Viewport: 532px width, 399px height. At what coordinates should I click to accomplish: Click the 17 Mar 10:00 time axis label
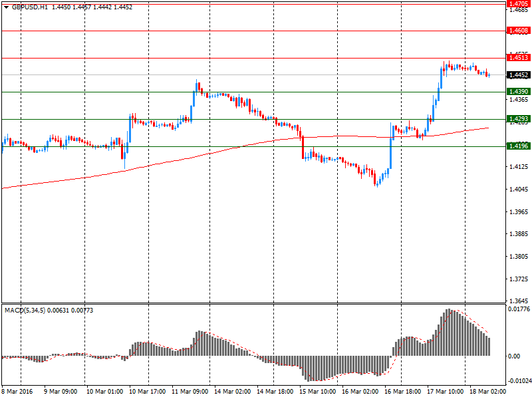445,391
